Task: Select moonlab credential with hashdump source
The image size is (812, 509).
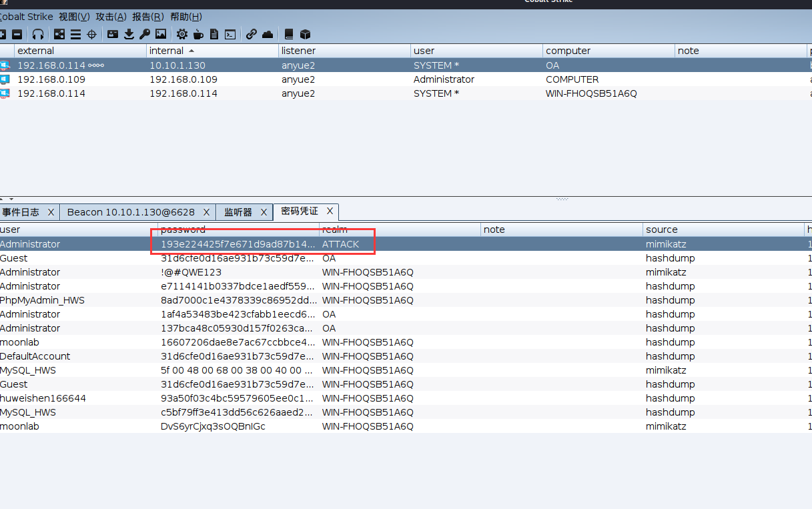Action: coord(406,342)
